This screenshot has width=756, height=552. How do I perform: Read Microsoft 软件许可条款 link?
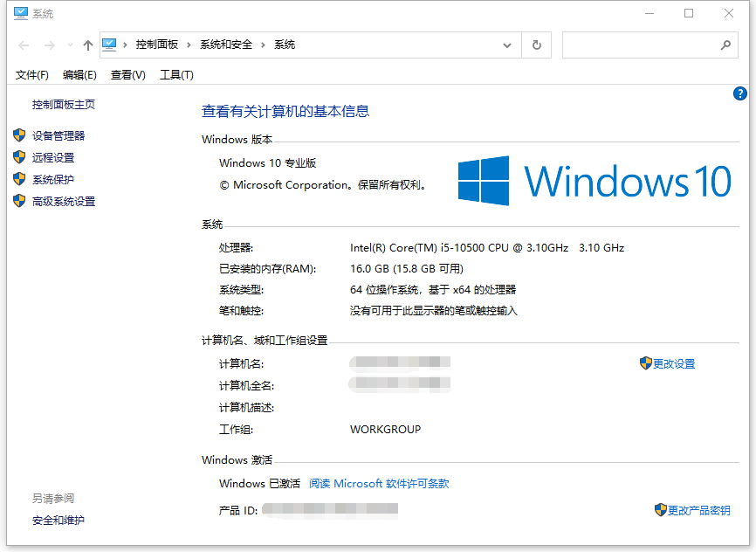tap(379, 484)
